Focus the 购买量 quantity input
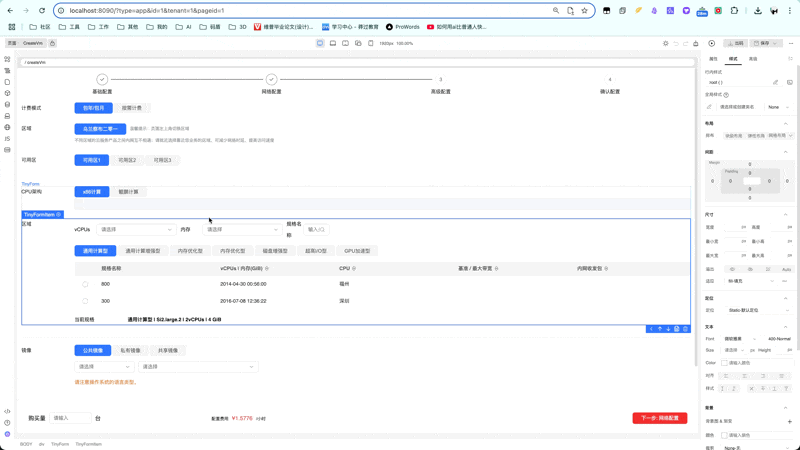This screenshot has width=800, height=450. (70, 418)
